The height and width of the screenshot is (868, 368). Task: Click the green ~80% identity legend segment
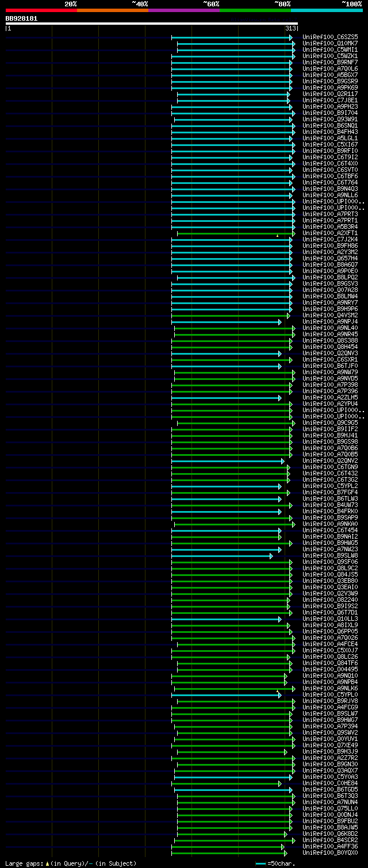(x=255, y=10)
